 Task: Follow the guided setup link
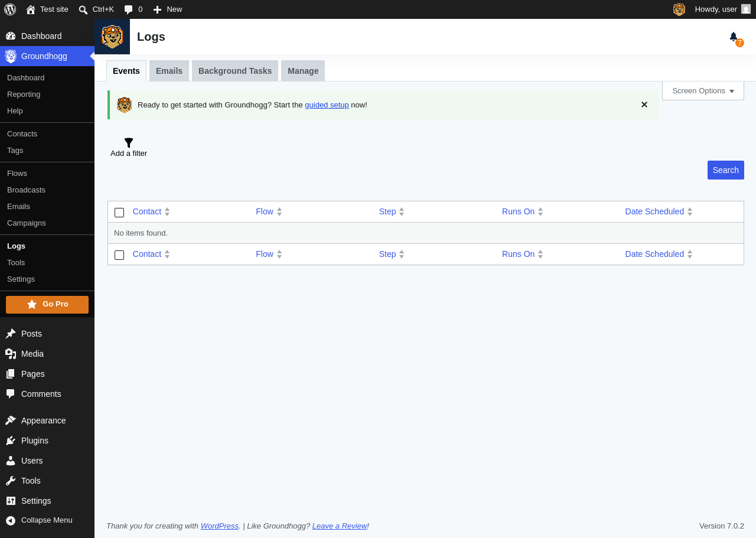click(327, 105)
